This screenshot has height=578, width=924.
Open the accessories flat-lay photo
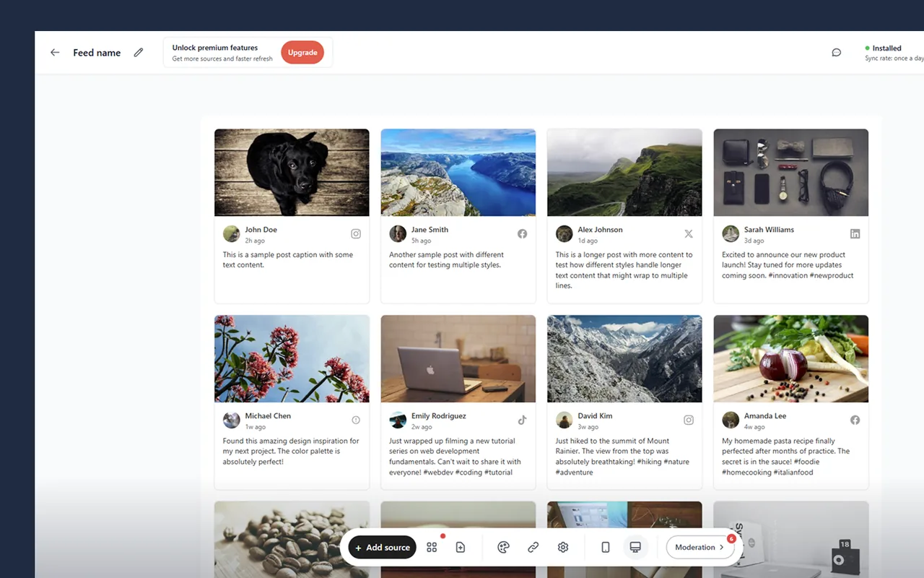pyautogui.click(x=791, y=173)
